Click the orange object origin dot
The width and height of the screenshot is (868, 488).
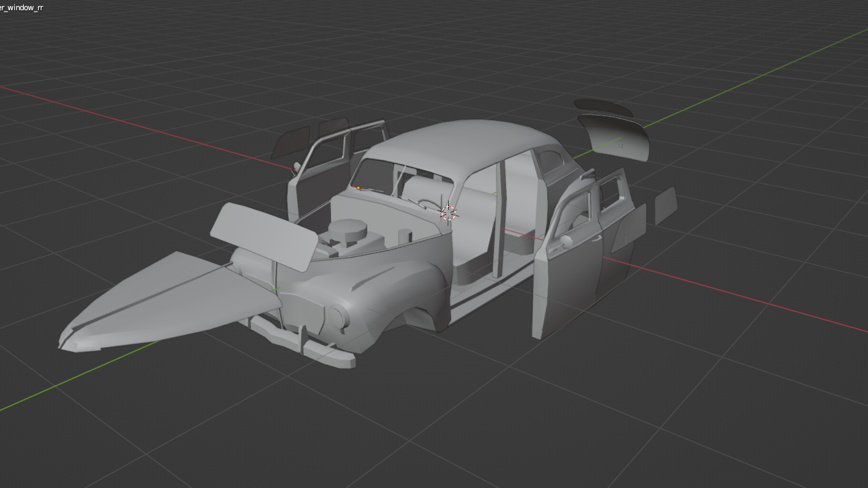point(358,188)
